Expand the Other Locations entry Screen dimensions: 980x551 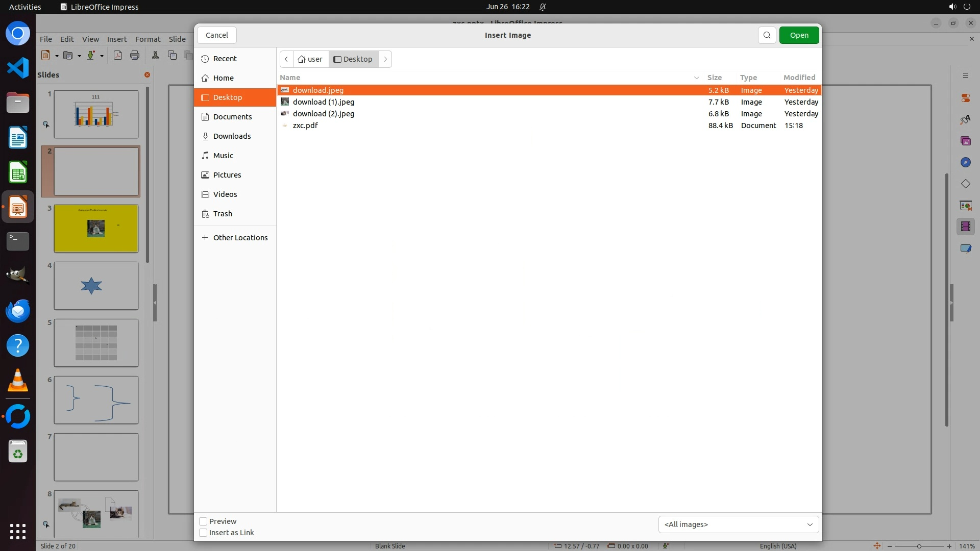click(240, 238)
